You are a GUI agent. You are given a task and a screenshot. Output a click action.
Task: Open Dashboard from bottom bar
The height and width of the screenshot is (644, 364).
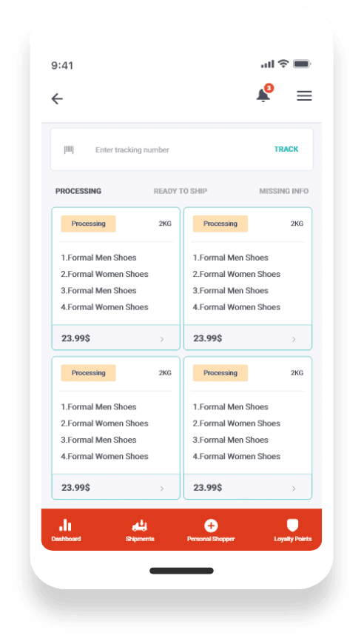[66, 530]
